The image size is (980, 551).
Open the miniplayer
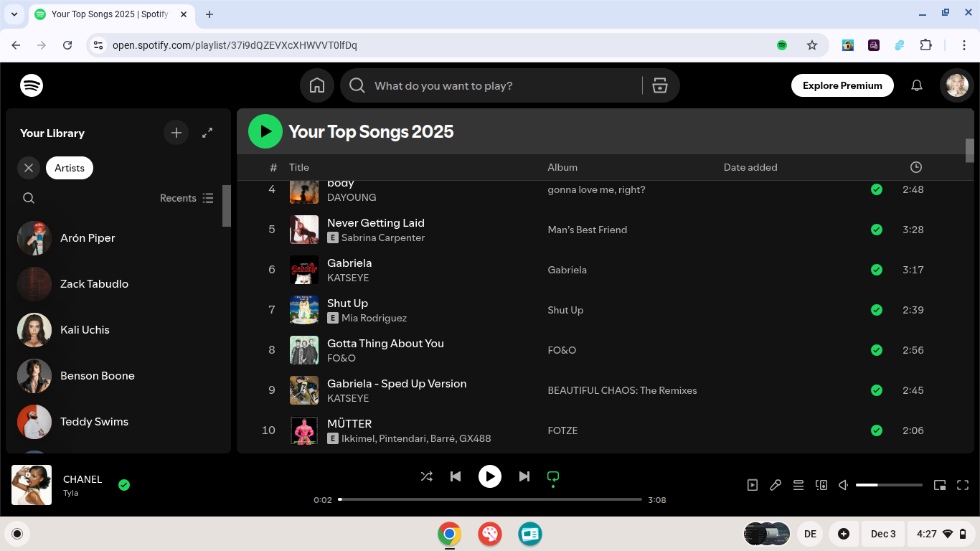(x=940, y=485)
